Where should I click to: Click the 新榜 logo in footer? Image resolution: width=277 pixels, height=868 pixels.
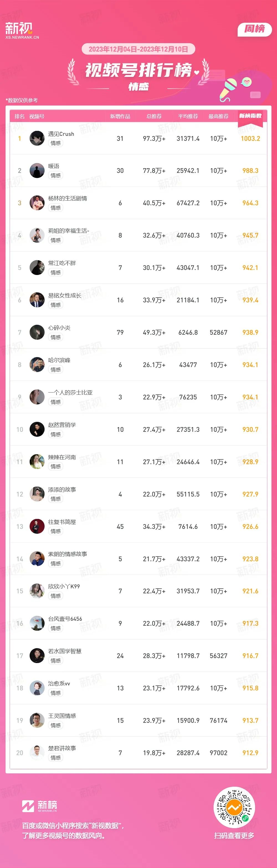click(x=40, y=806)
